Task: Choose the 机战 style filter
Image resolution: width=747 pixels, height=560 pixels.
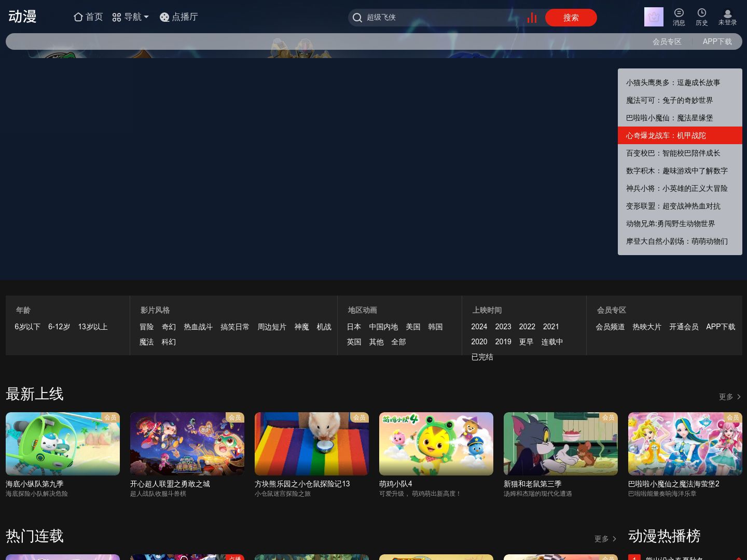Action: tap(324, 327)
